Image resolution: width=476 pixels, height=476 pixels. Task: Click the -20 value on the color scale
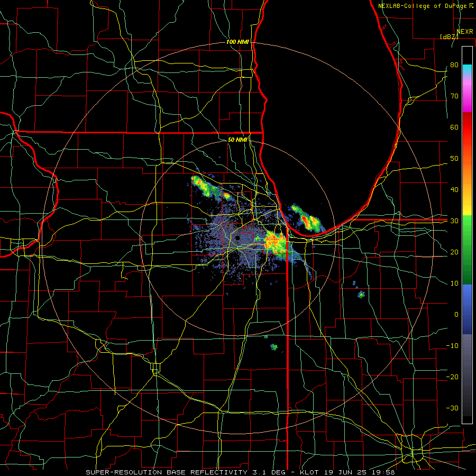tap(452, 377)
